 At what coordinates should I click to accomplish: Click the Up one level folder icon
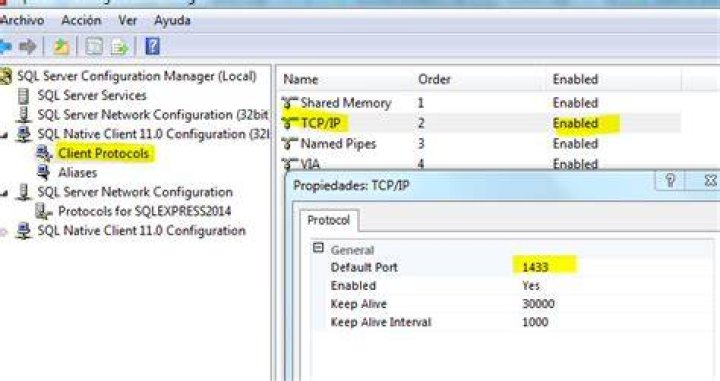[62, 46]
